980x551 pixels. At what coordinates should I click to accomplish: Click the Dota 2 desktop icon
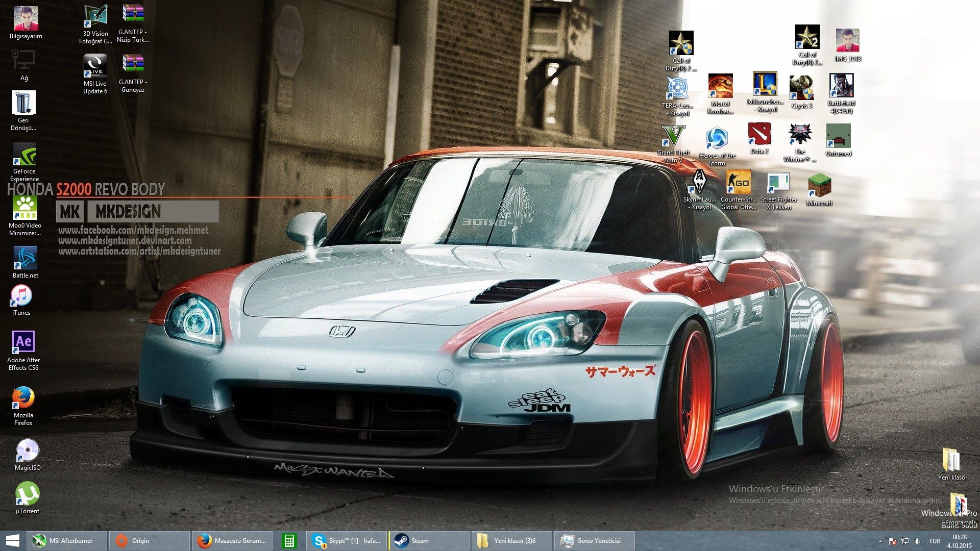pyautogui.click(x=759, y=134)
